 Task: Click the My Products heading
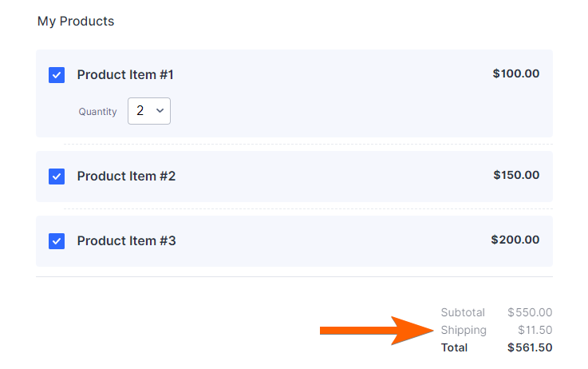tap(76, 22)
